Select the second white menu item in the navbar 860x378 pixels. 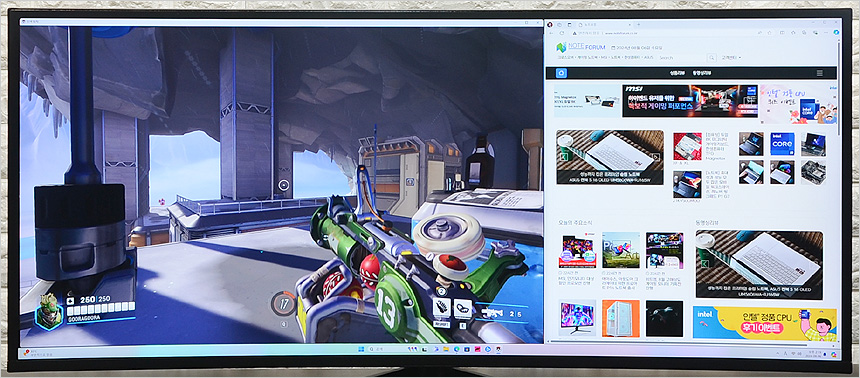tap(701, 73)
